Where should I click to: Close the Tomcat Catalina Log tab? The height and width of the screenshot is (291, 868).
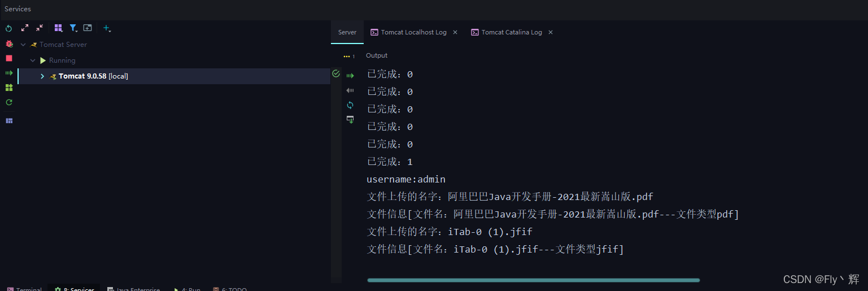tap(551, 32)
